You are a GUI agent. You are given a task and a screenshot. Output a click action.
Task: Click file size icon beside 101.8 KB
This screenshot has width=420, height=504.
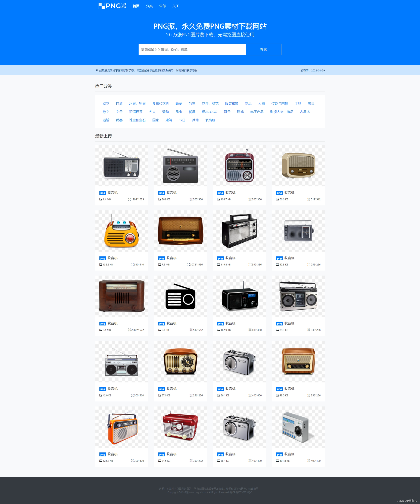tap(277, 461)
